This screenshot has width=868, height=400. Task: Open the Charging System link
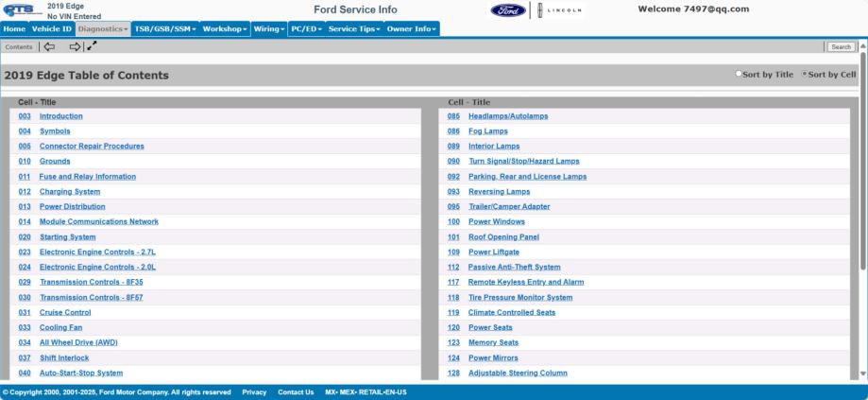pos(70,192)
